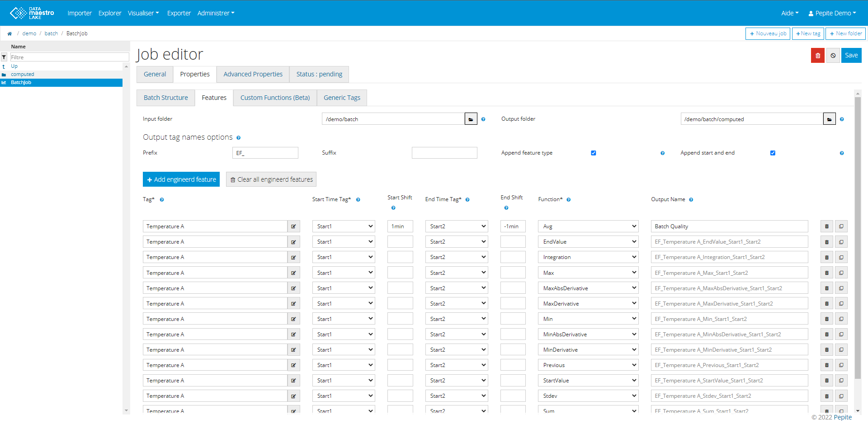Delete the Batch Quality feature row
The height and width of the screenshot is (424, 868).
click(827, 226)
